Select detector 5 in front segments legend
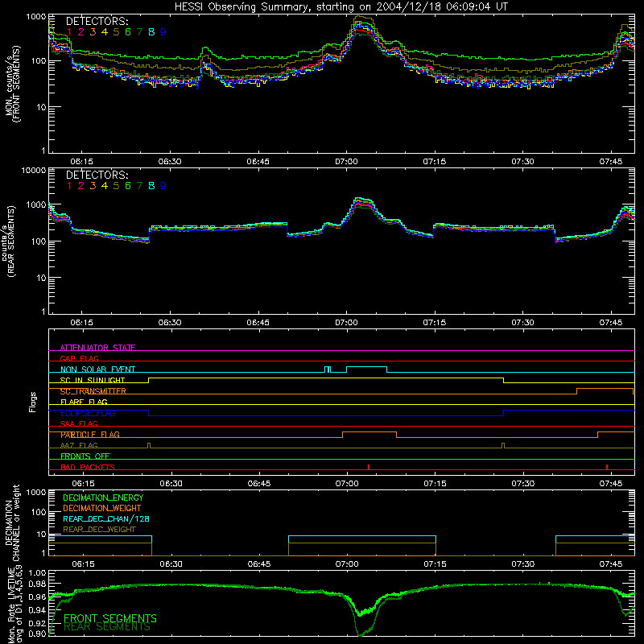 [116, 32]
